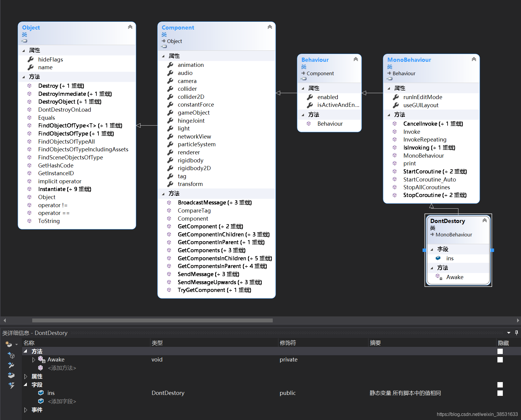This screenshot has height=420, width=521.
Task: Expand the 事件 group in details panel
Action: (26, 410)
